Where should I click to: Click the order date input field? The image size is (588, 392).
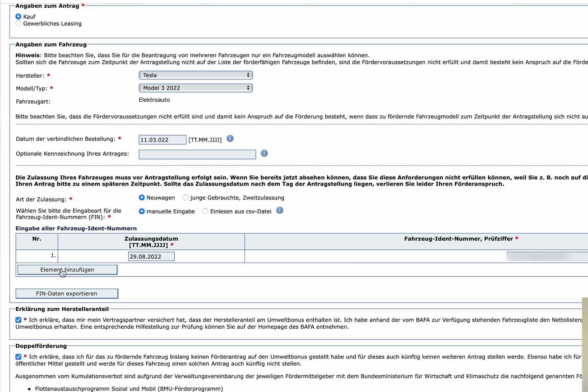click(x=162, y=140)
